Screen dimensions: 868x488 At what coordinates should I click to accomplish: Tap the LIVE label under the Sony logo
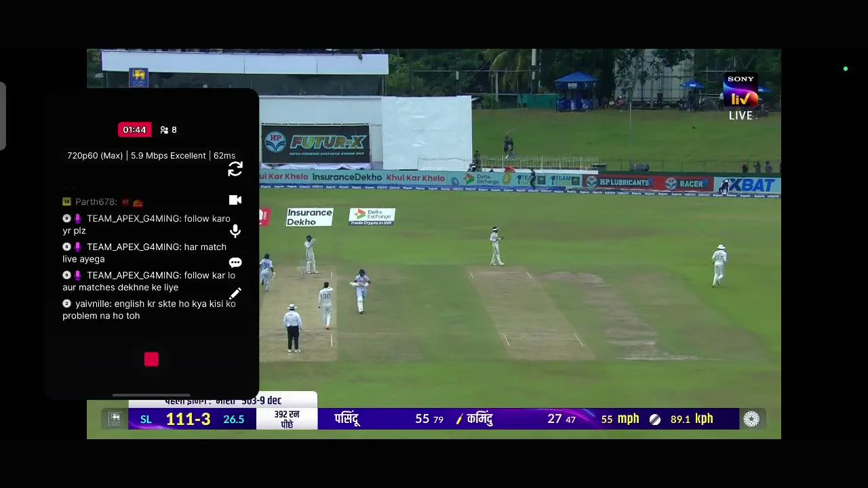[741, 116]
